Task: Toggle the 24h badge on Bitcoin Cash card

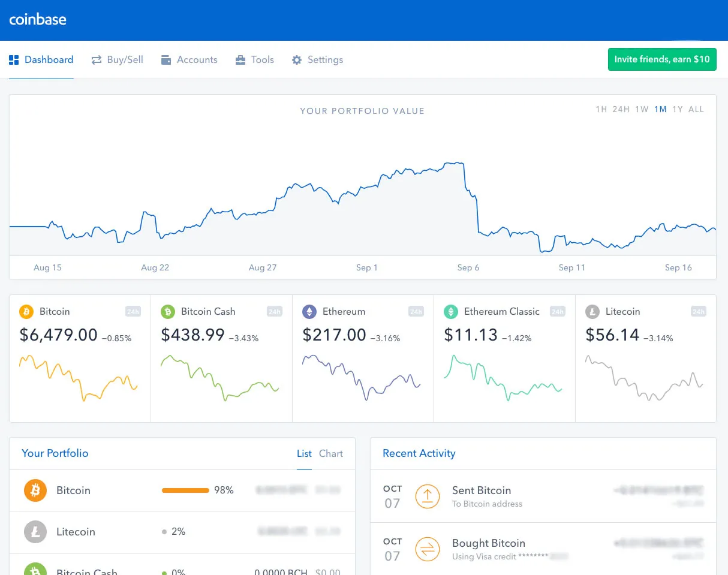Action: (x=275, y=312)
